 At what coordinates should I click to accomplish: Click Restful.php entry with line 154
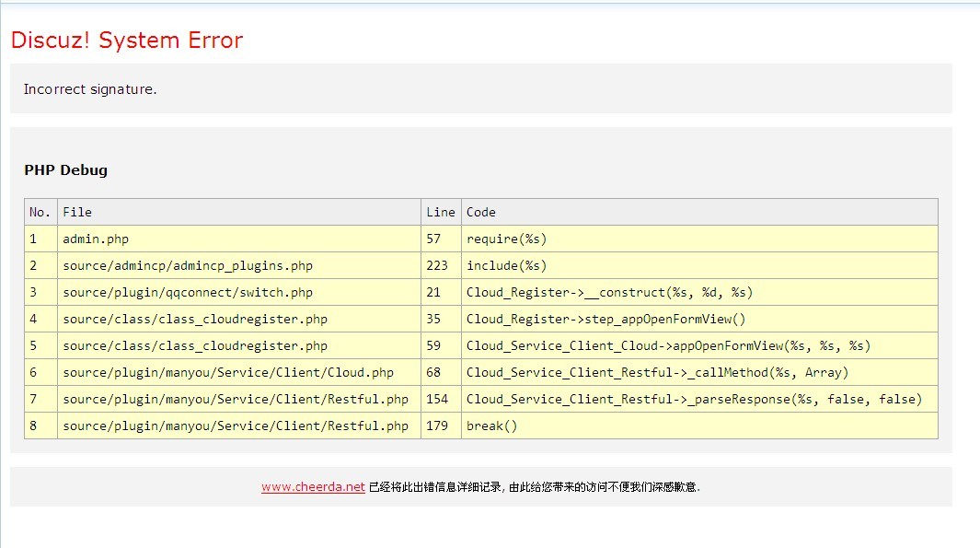(236, 399)
